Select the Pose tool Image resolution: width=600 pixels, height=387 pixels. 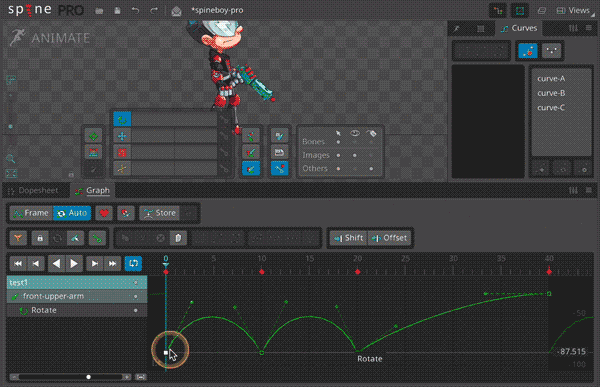(x=93, y=136)
